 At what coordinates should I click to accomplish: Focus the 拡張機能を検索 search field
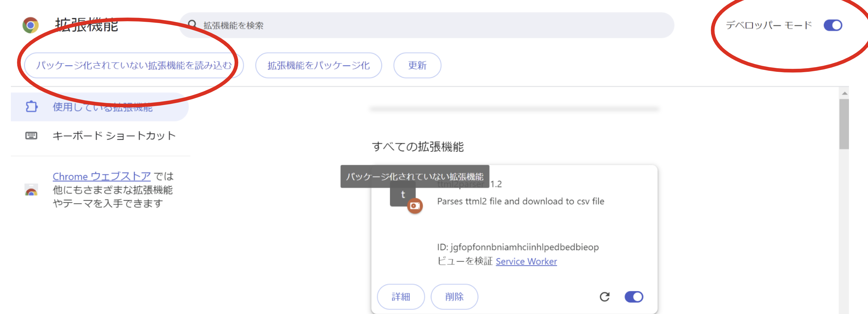click(x=427, y=25)
